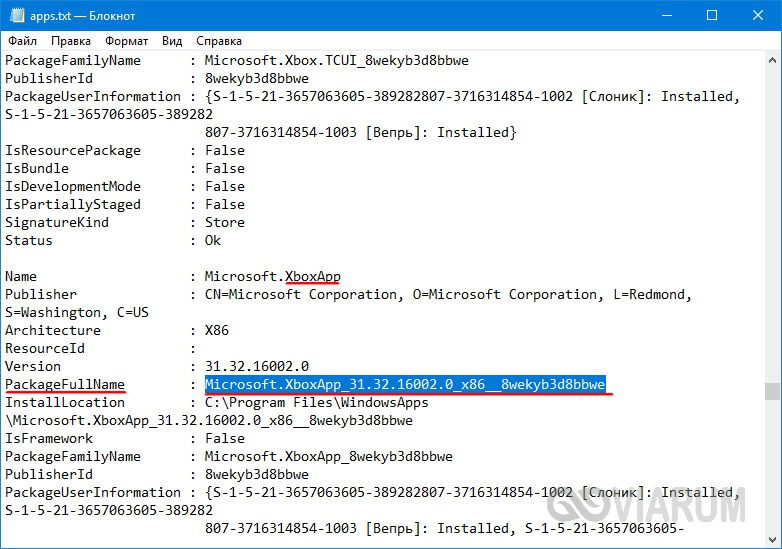This screenshot has width=782, height=549.
Task: Click the scrollbar down arrow
Action: pyautogui.click(x=772, y=540)
